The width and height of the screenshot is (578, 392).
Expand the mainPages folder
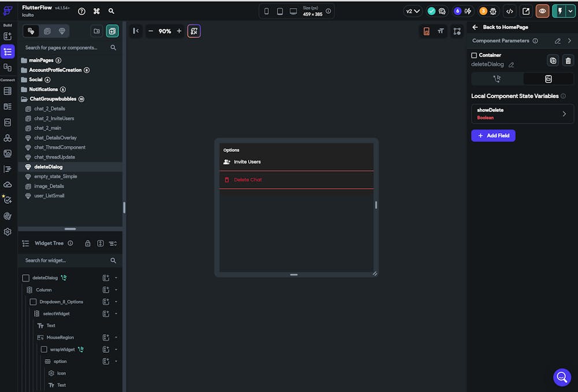(x=40, y=60)
